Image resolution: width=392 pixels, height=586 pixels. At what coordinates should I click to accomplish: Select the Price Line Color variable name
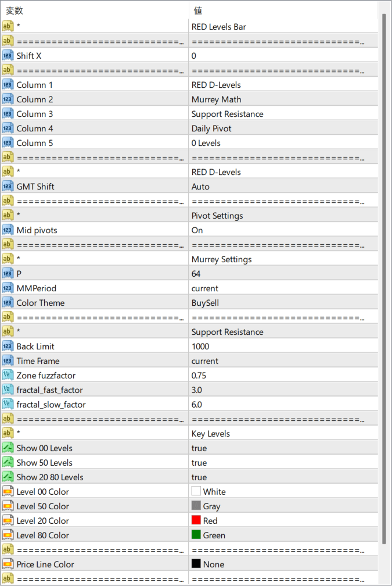(x=45, y=564)
